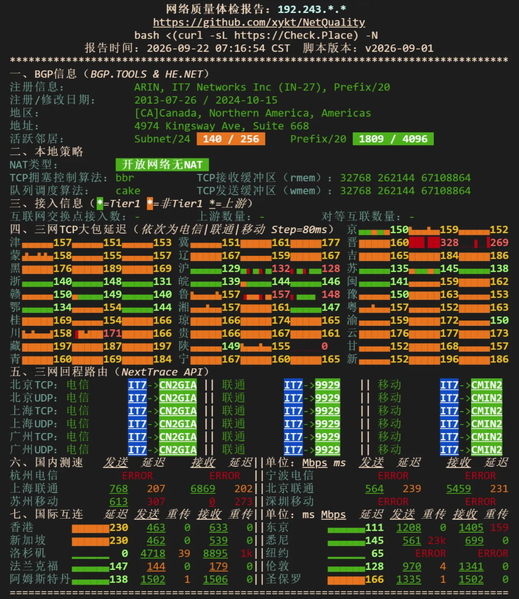
Task: Click red 171 latency in 川 row
Action: tap(112, 333)
